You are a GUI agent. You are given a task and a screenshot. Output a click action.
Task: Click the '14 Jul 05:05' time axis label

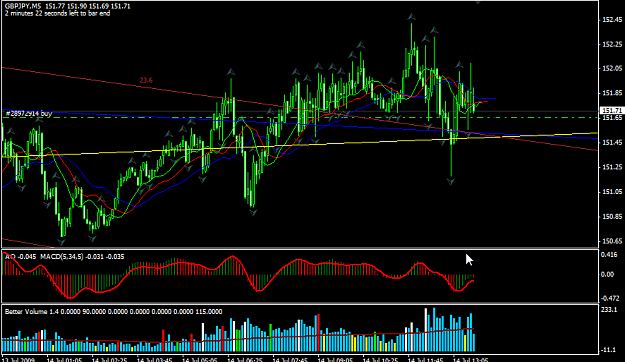[200, 359]
